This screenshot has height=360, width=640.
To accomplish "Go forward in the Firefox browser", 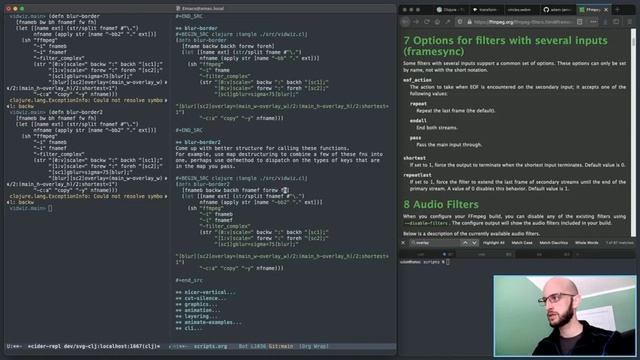I will point(416,22).
